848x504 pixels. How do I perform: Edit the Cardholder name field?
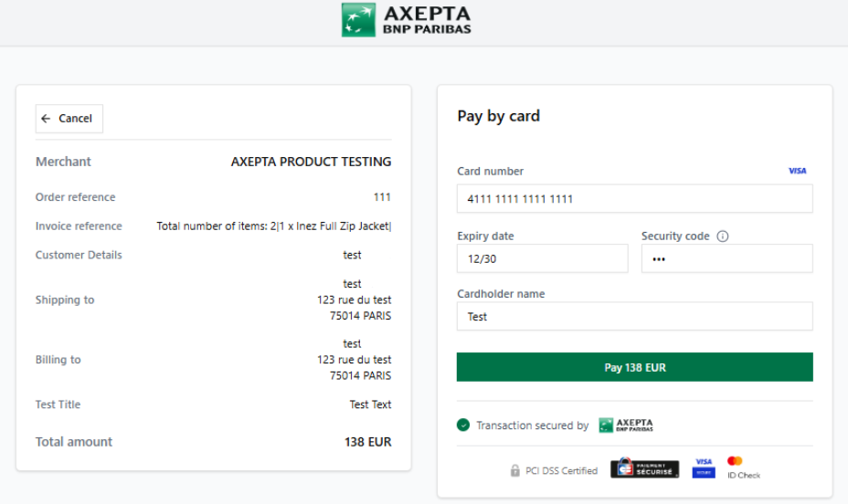tap(634, 317)
